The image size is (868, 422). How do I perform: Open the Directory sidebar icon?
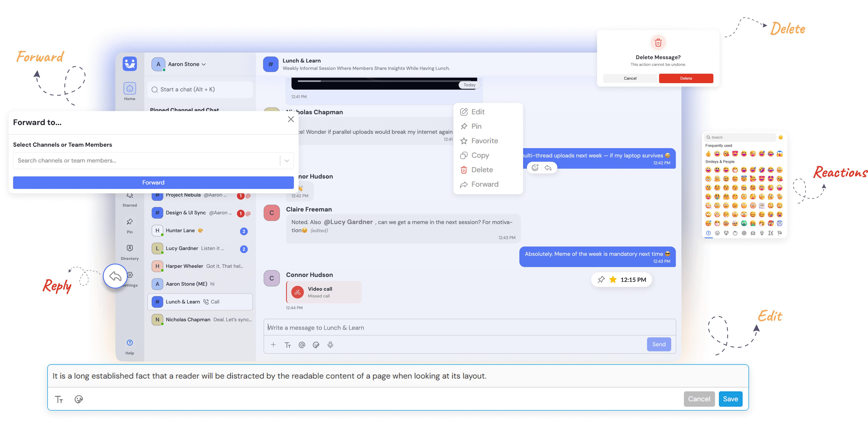(130, 248)
